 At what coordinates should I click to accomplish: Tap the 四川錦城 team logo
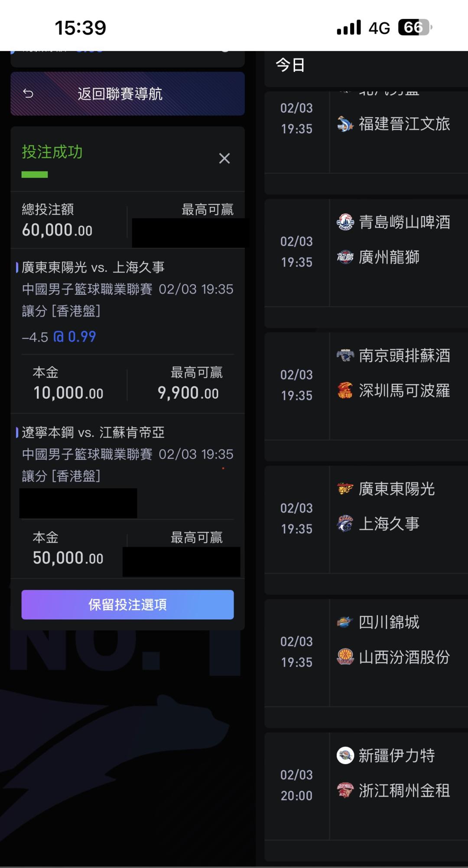[x=345, y=622]
